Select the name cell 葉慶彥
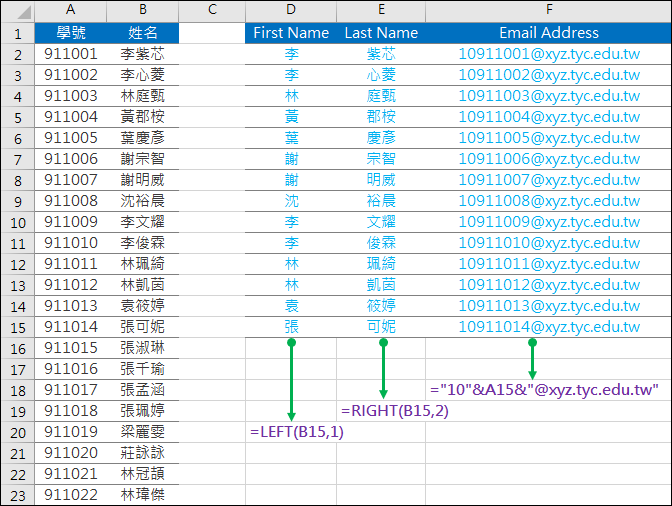Image resolution: width=672 pixels, height=506 pixels. tap(143, 138)
